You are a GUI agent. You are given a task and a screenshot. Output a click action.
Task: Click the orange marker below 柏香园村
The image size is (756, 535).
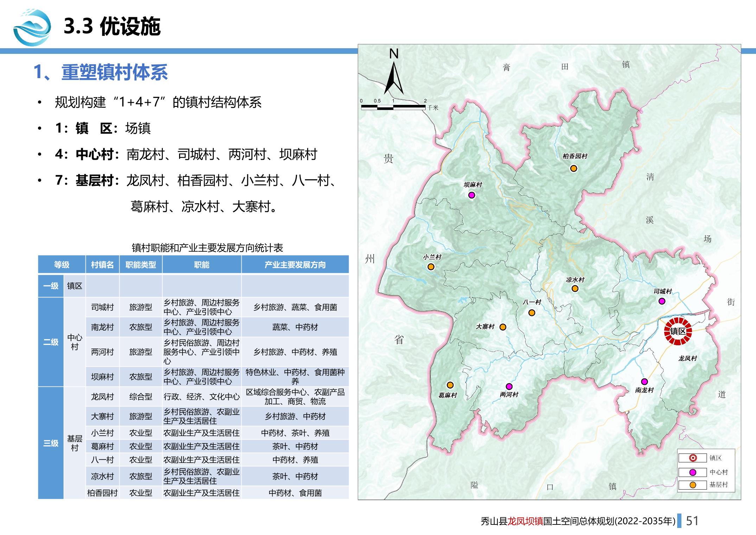tap(573, 169)
